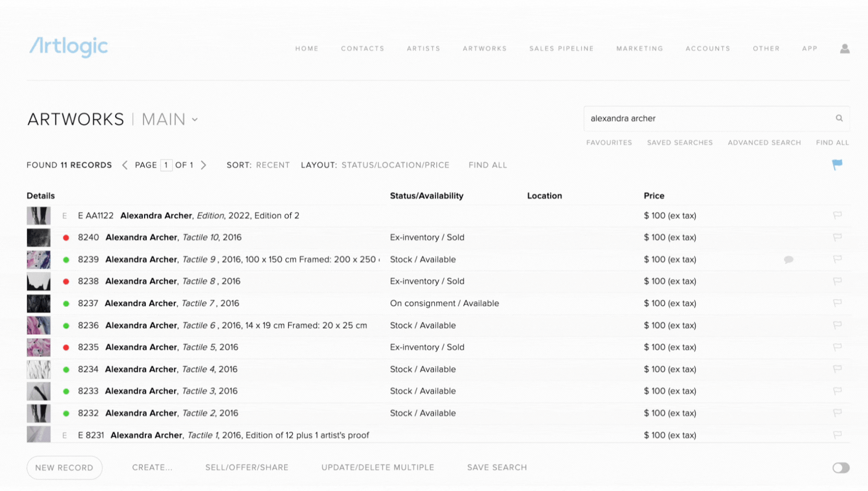Image resolution: width=868 pixels, height=491 pixels.
Task: Click the New Record button
Action: pyautogui.click(x=65, y=468)
